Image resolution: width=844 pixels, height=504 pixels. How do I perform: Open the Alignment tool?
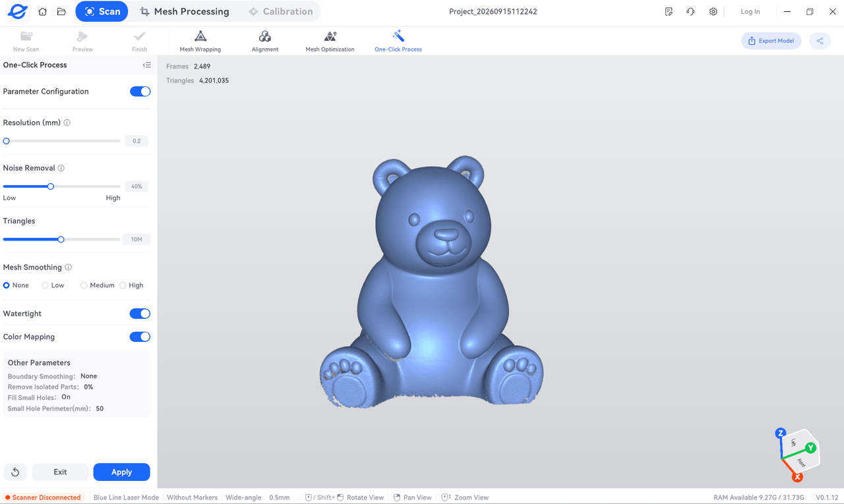(265, 41)
